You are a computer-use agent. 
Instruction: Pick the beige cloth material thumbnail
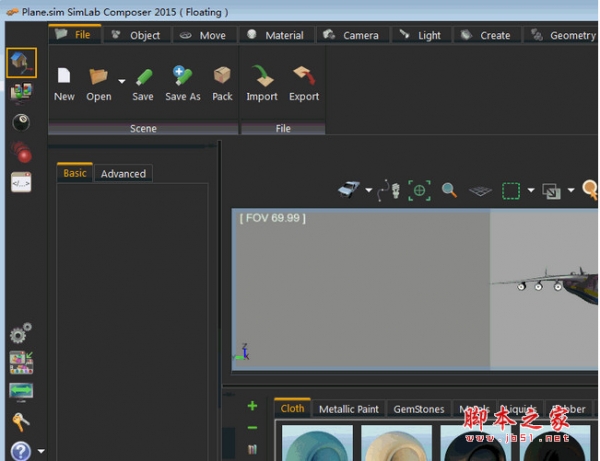point(396,443)
